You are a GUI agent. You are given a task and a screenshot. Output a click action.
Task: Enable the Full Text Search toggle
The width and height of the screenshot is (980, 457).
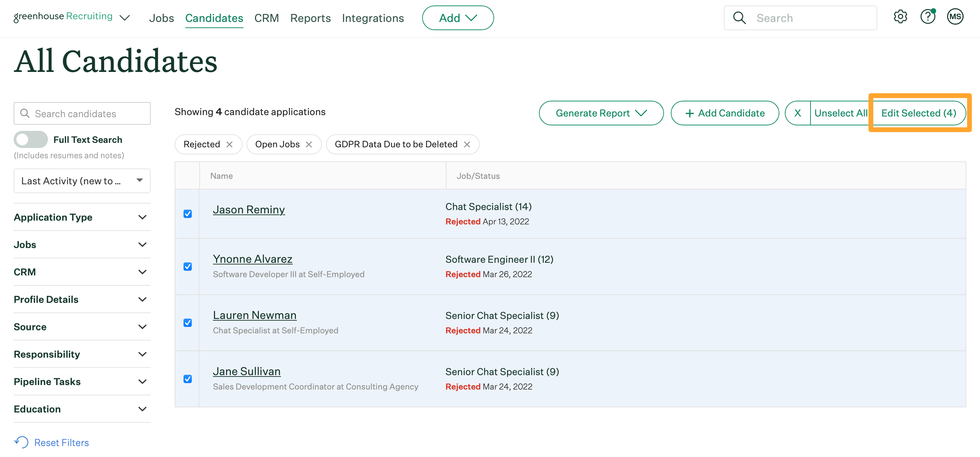[31, 140]
